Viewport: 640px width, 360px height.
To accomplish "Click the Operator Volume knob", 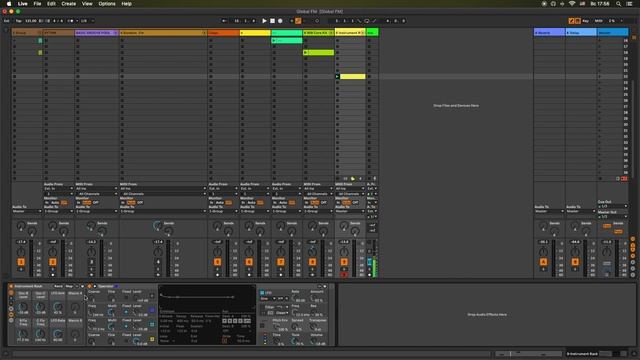I will [x=314, y=341].
